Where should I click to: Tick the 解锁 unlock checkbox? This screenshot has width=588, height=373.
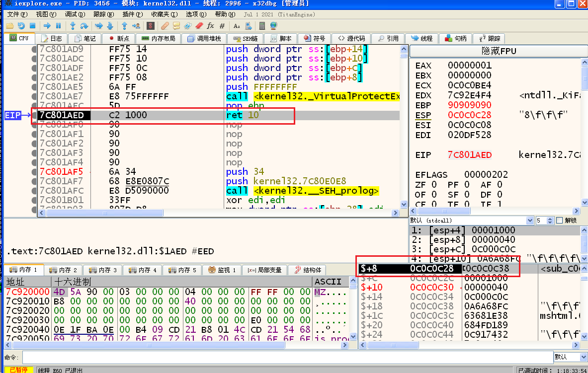click(560, 221)
